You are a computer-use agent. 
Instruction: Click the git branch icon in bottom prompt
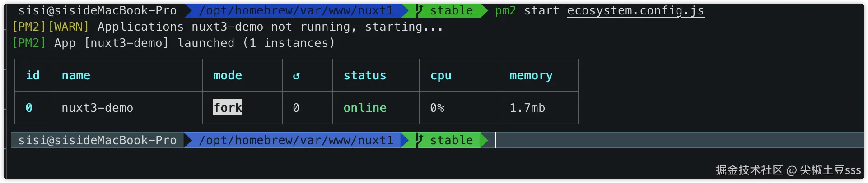420,140
